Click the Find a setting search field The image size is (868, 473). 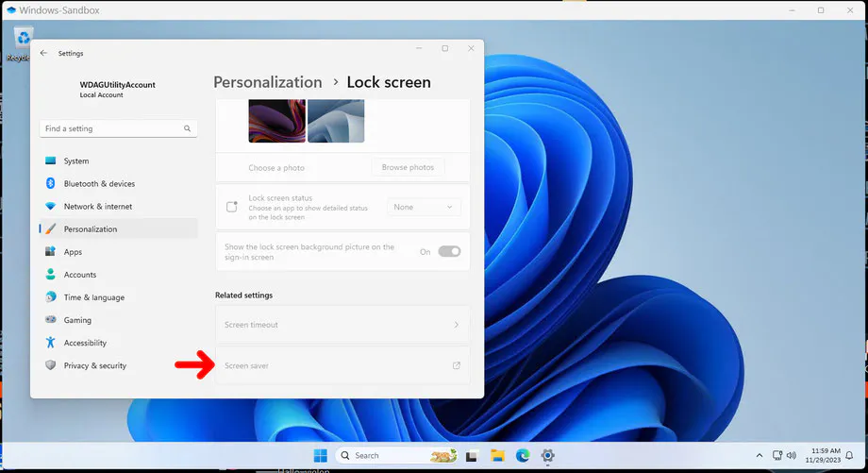point(119,128)
